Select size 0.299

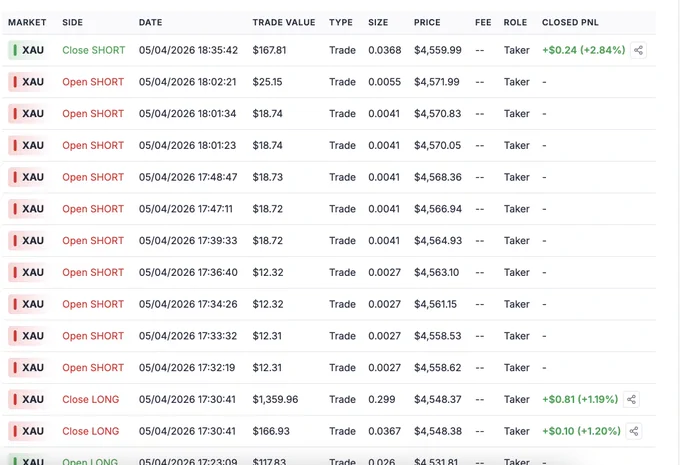pyautogui.click(x=382, y=400)
